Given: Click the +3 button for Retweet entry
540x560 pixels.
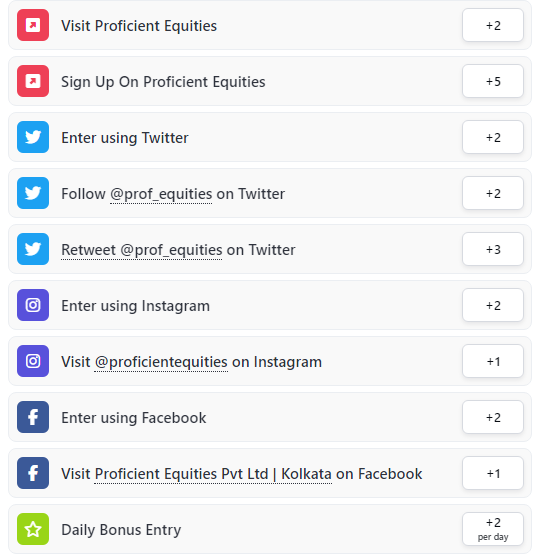Looking at the screenshot, I should 493,249.
